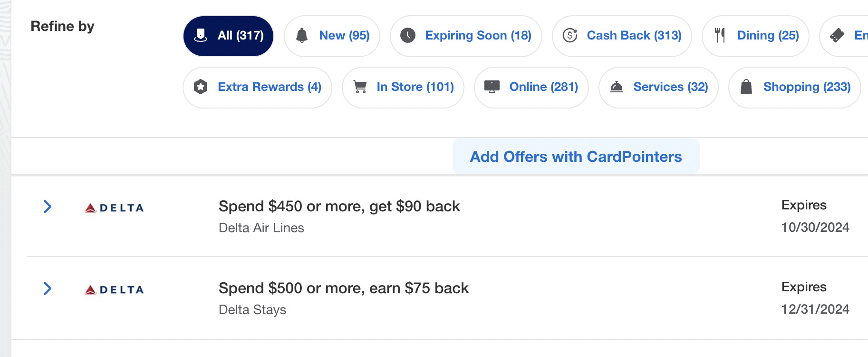Click the bell icon on New filter
The width and height of the screenshot is (868, 357).
click(302, 36)
